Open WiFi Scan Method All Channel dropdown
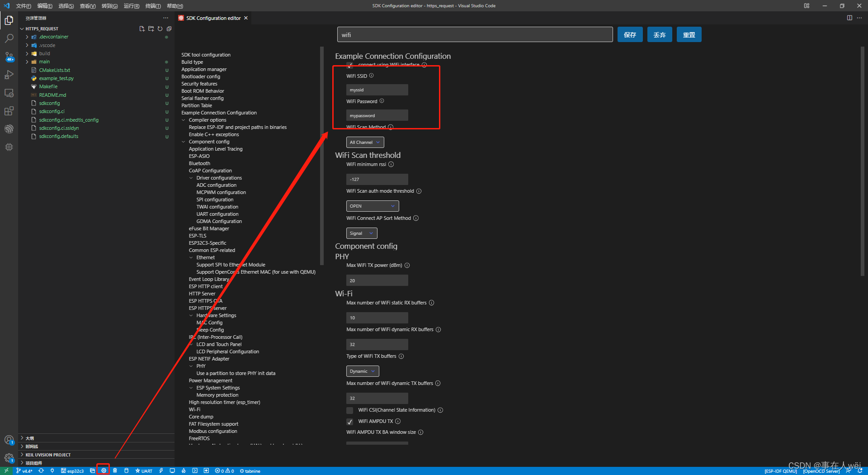Viewport: 868px width, 475px height. pyautogui.click(x=365, y=142)
